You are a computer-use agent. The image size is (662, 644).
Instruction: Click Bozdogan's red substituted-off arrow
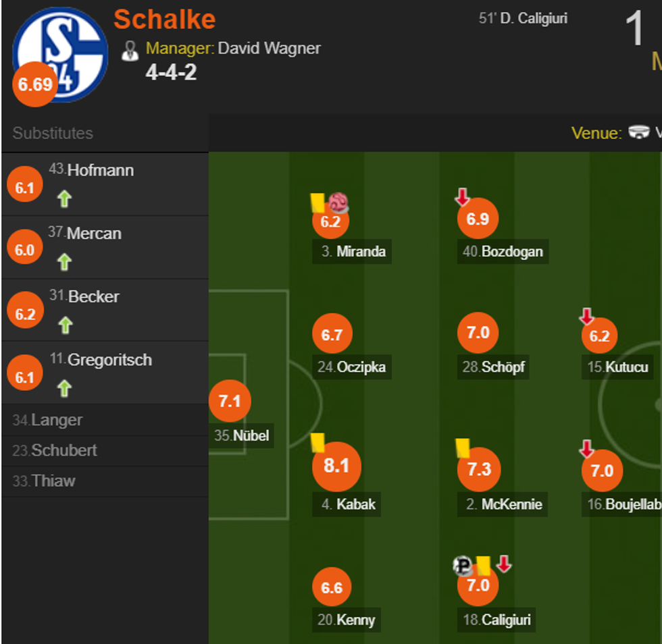[462, 197]
